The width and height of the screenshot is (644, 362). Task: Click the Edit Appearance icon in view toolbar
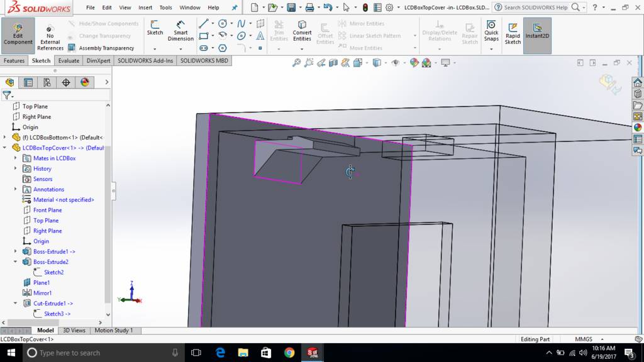(x=414, y=63)
